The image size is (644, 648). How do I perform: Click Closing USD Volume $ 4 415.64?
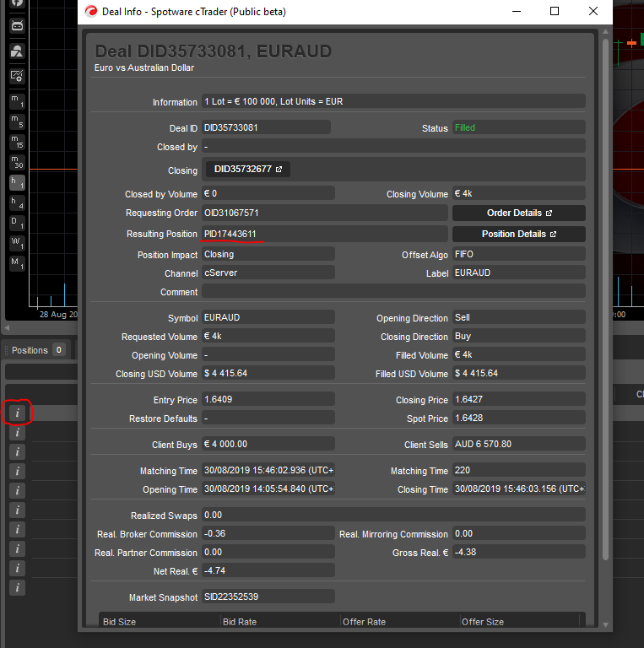pyautogui.click(x=268, y=373)
